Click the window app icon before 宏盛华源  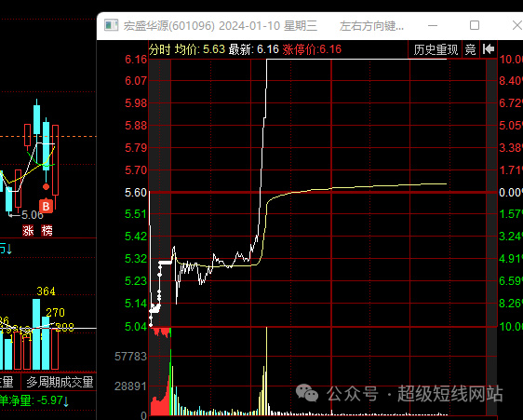click(x=111, y=25)
